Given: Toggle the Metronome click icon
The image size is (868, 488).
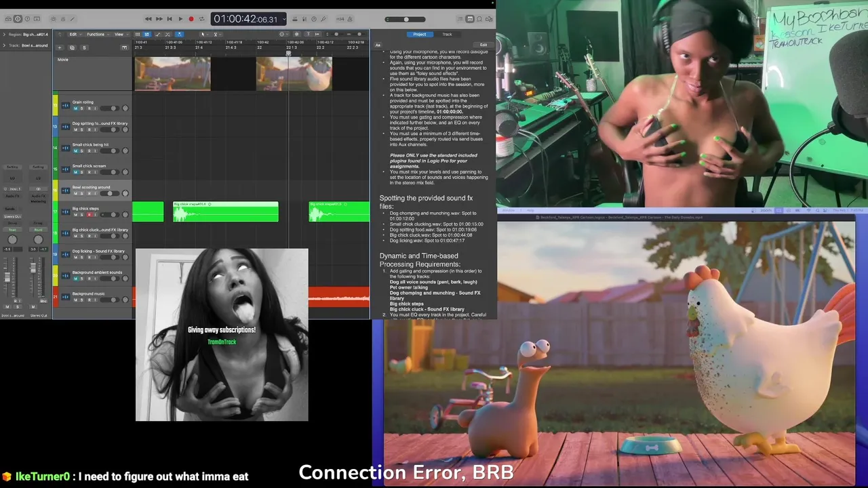Looking at the screenshot, I should [x=350, y=19].
